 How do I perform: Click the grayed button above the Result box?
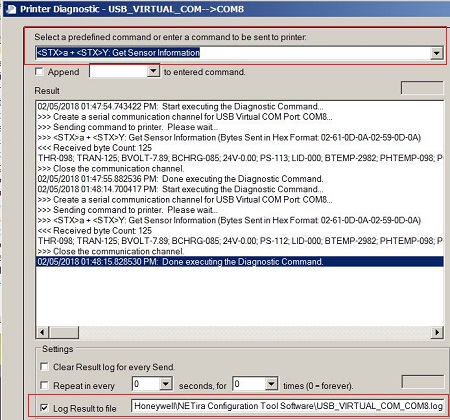coord(422,88)
